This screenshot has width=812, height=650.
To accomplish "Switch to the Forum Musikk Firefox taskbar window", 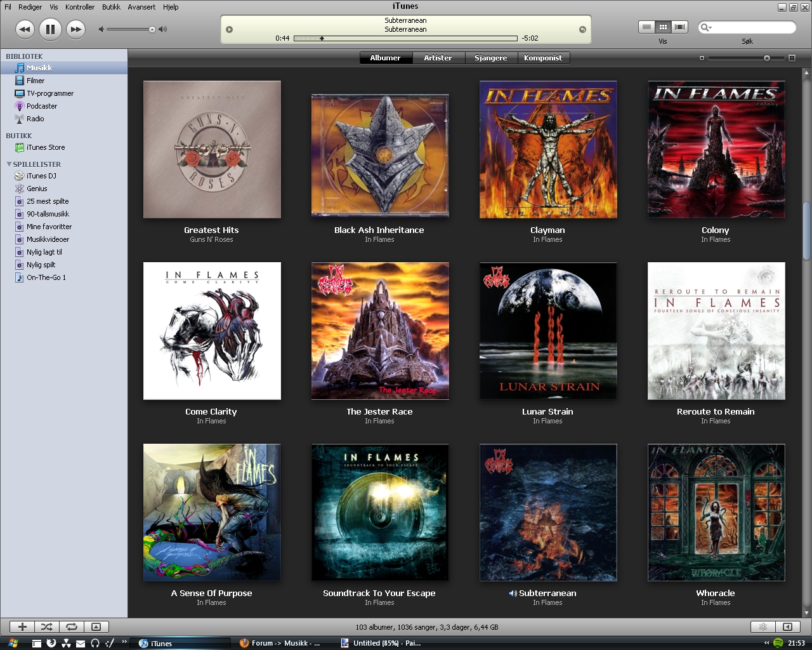I will (282, 643).
